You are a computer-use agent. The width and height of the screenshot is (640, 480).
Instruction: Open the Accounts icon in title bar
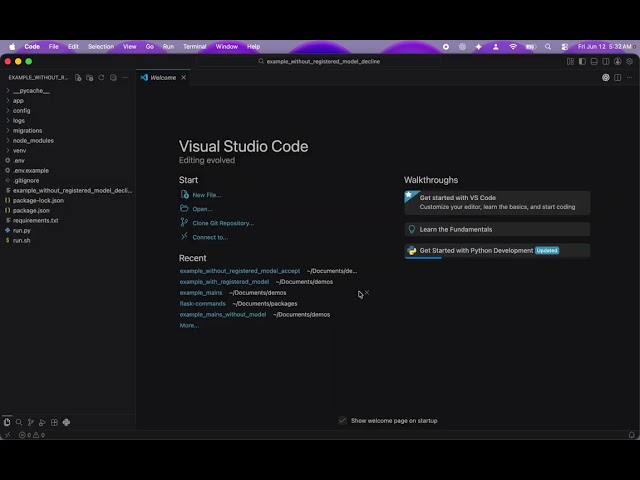tap(618, 61)
